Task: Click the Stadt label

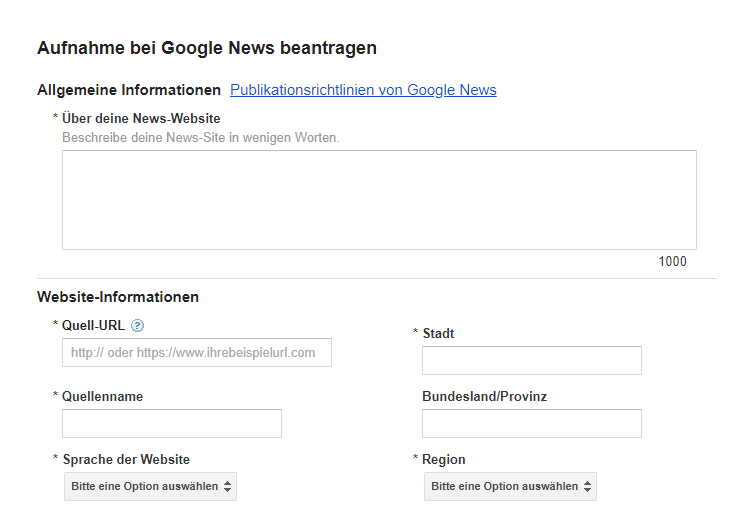Action: click(438, 333)
